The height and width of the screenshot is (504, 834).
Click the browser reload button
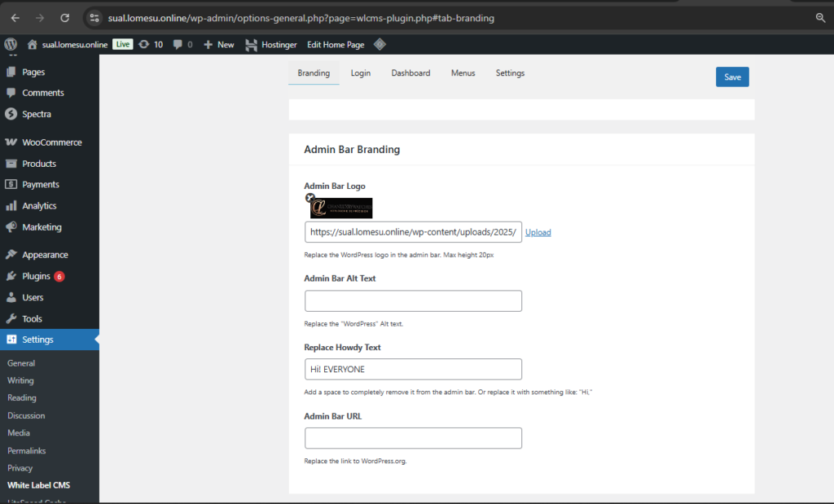click(x=65, y=17)
